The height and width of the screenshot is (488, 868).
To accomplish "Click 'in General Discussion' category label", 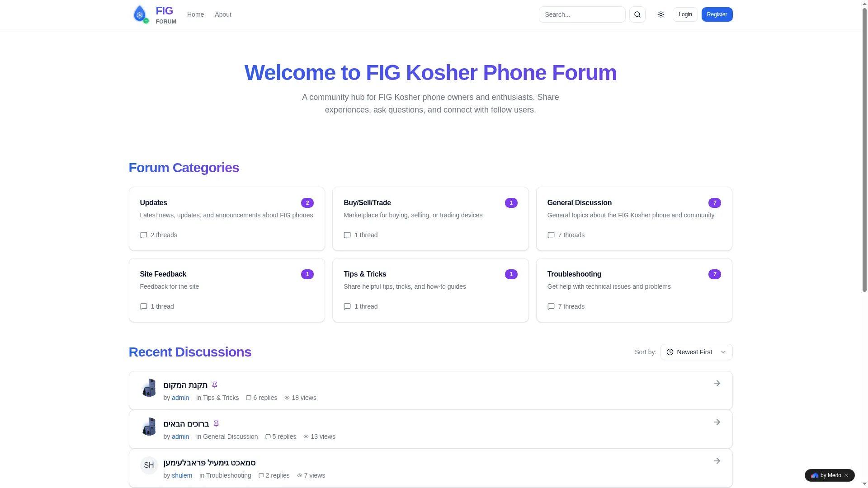I will 227,436.
